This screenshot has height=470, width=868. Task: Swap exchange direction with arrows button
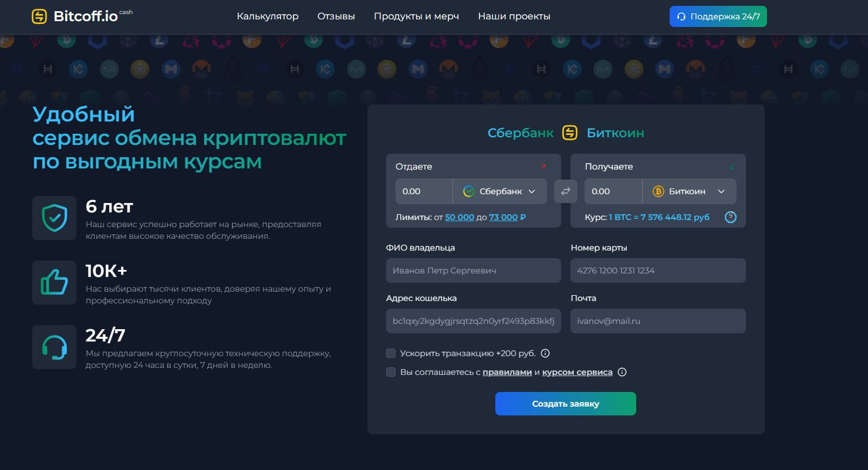click(566, 191)
